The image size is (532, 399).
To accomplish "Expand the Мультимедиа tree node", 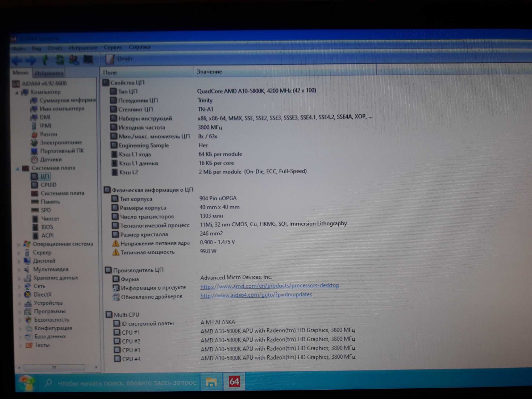I will tap(19, 270).
